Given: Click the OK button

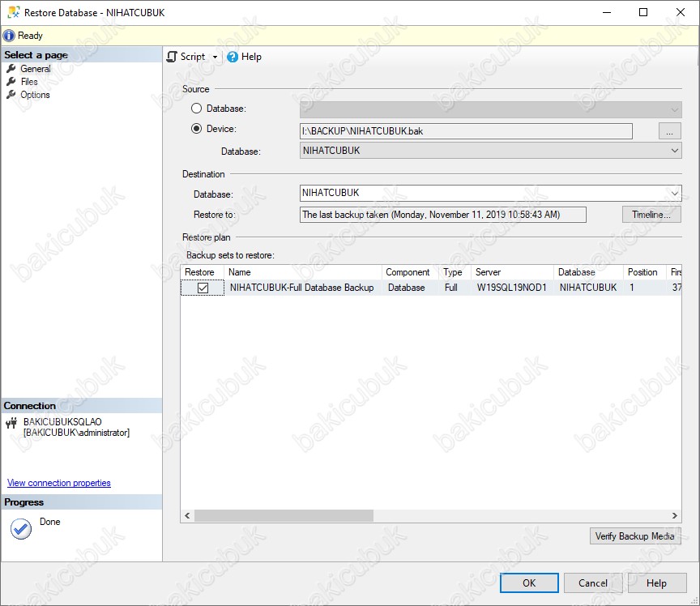Looking at the screenshot, I should click(529, 583).
